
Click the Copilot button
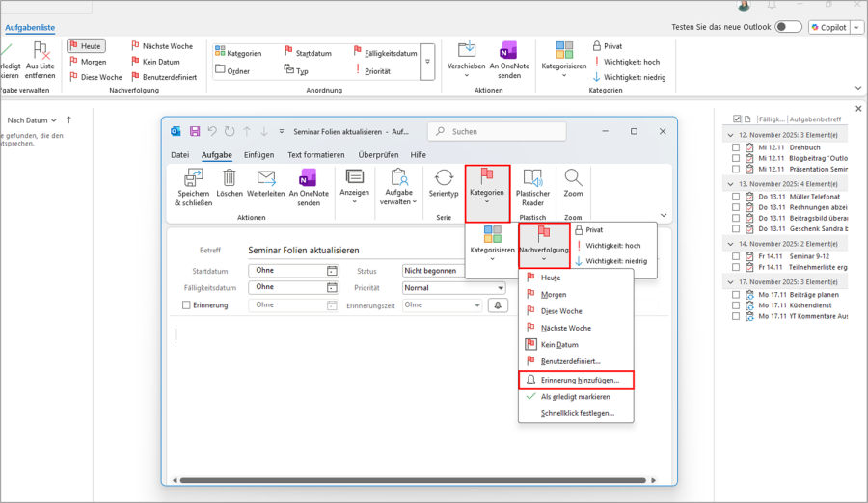829,27
